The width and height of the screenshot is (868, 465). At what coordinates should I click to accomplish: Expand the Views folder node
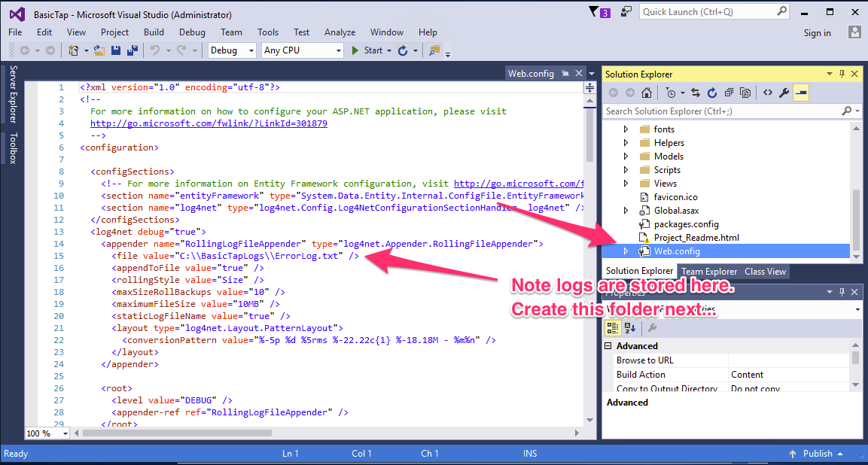pyautogui.click(x=626, y=184)
